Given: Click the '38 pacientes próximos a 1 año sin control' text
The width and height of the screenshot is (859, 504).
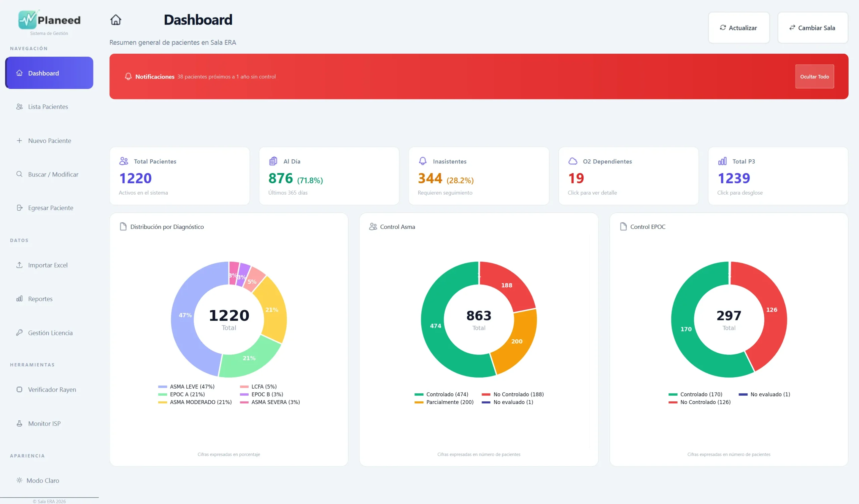Looking at the screenshot, I should click(x=226, y=77).
